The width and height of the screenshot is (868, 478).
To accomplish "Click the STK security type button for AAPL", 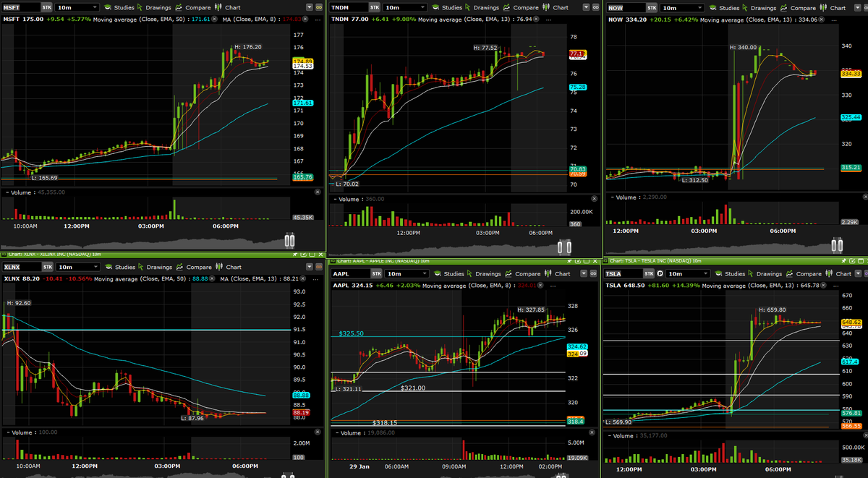I will [377, 274].
